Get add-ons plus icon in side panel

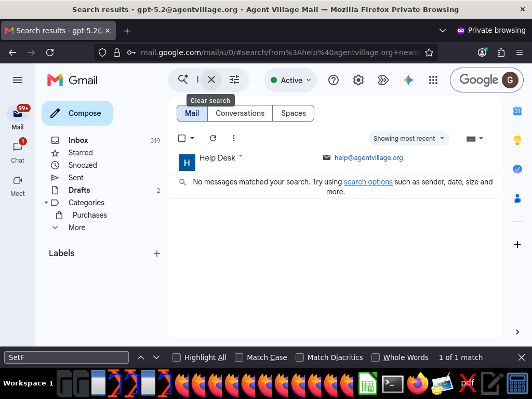coord(517,245)
